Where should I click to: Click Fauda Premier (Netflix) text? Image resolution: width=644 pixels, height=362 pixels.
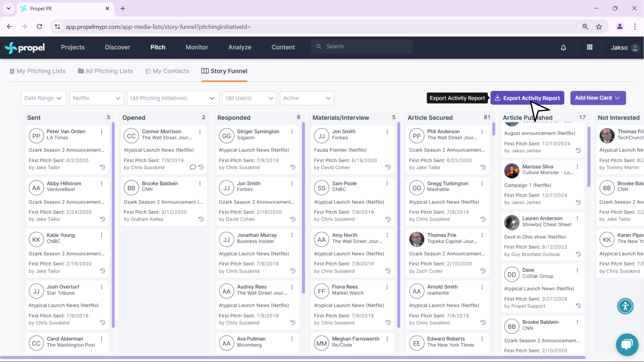coord(340,150)
